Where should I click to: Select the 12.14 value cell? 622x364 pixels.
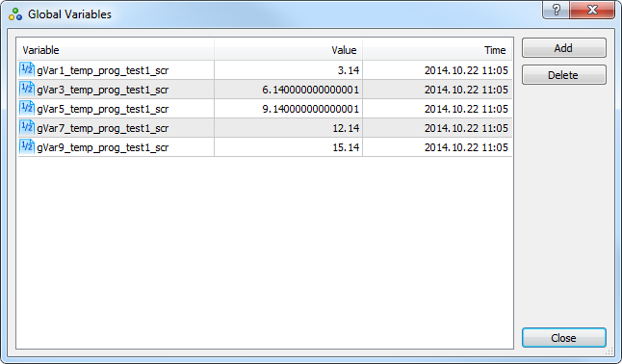click(289, 128)
